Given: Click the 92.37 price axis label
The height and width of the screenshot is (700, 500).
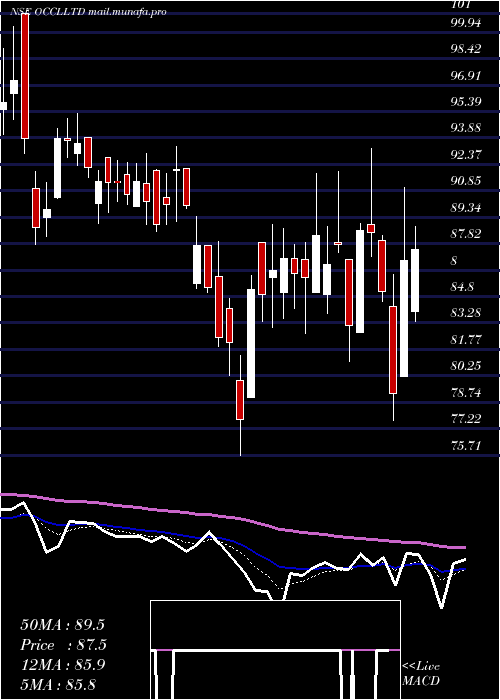Looking at the screenshot, I should (x=466, y=155).
